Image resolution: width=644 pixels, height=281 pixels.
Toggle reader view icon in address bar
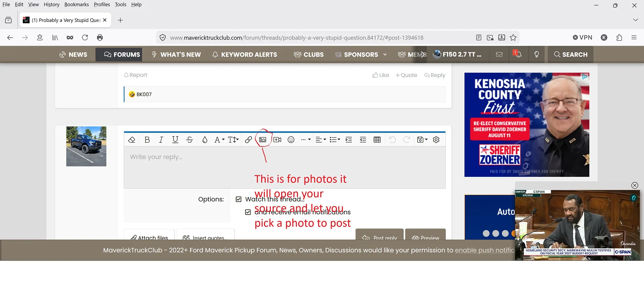tap(479, 38)
